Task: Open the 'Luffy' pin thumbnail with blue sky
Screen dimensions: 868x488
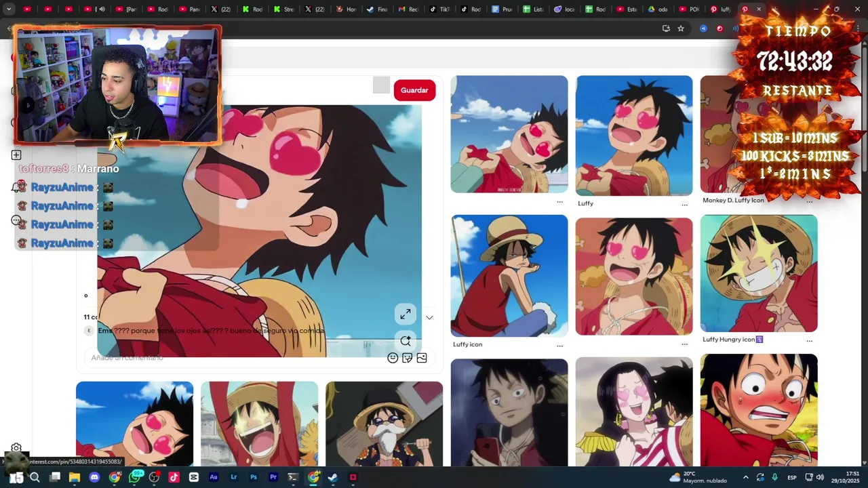Action: click(634, 136)
